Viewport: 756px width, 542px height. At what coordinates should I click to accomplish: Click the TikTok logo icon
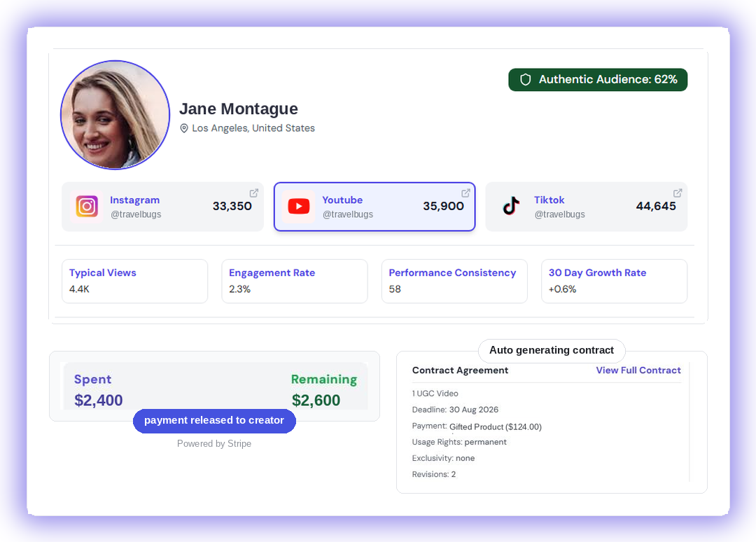coord(511,206)
